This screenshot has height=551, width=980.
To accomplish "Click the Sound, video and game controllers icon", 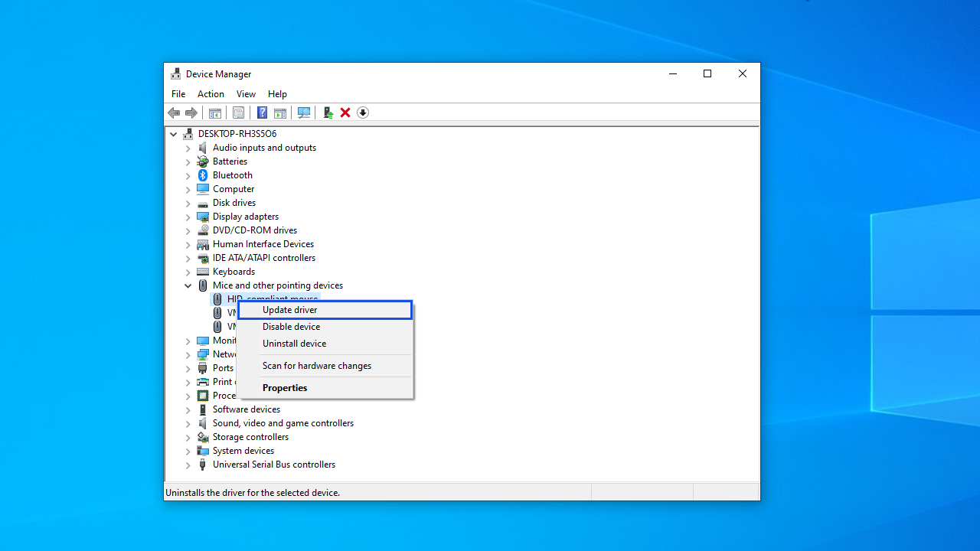I will (203, 423).
